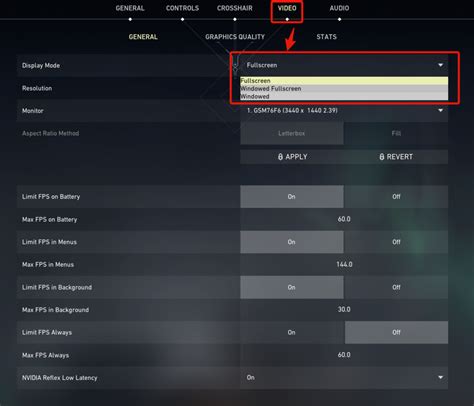Select the Letterbox aspect ratio option
Viewport: 474px width, 406px height.
292,133
